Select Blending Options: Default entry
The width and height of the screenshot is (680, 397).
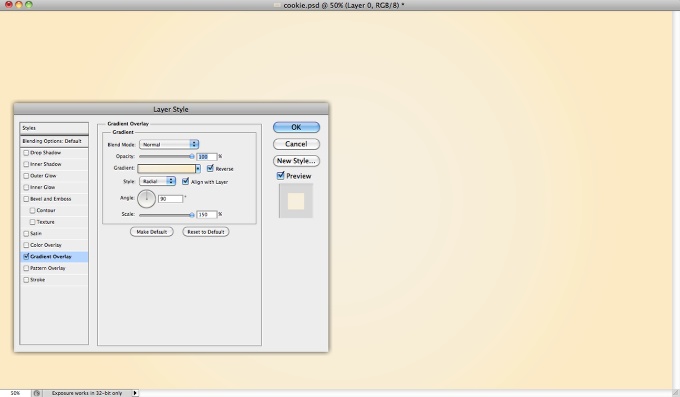[x=54, y=141]
